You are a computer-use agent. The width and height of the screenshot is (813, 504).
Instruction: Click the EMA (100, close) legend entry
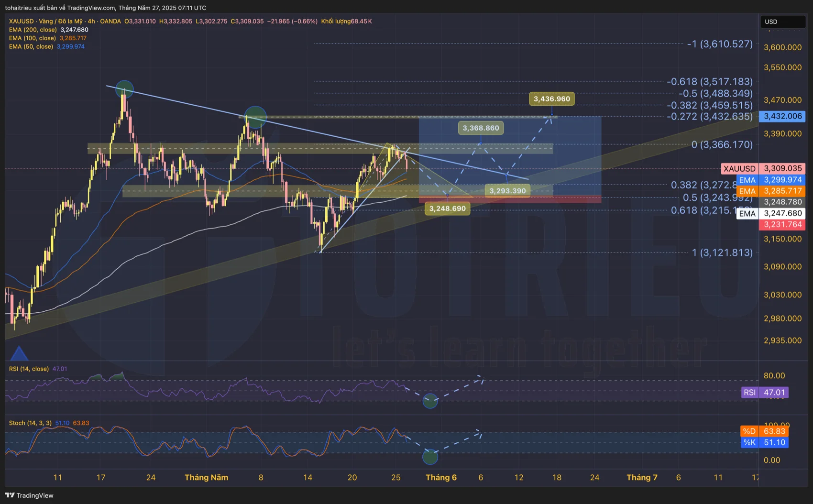click(33, 38)
